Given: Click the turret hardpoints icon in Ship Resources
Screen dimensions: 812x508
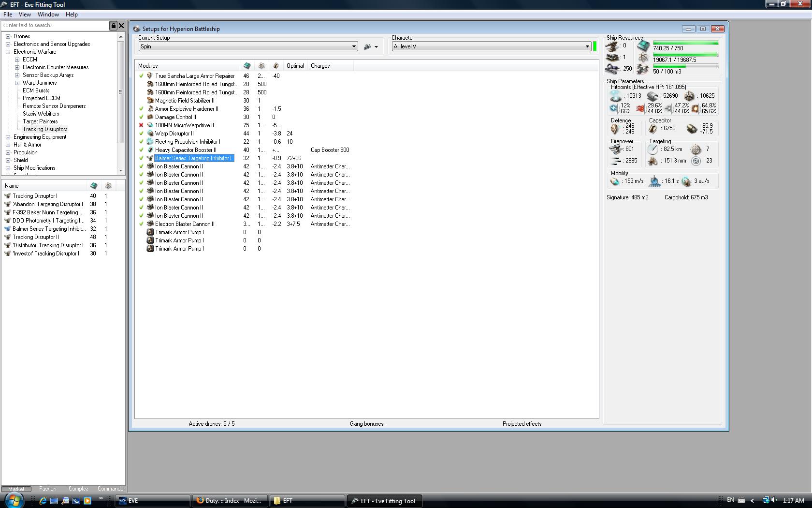Looking at the screenshot, I should (612, 46).
